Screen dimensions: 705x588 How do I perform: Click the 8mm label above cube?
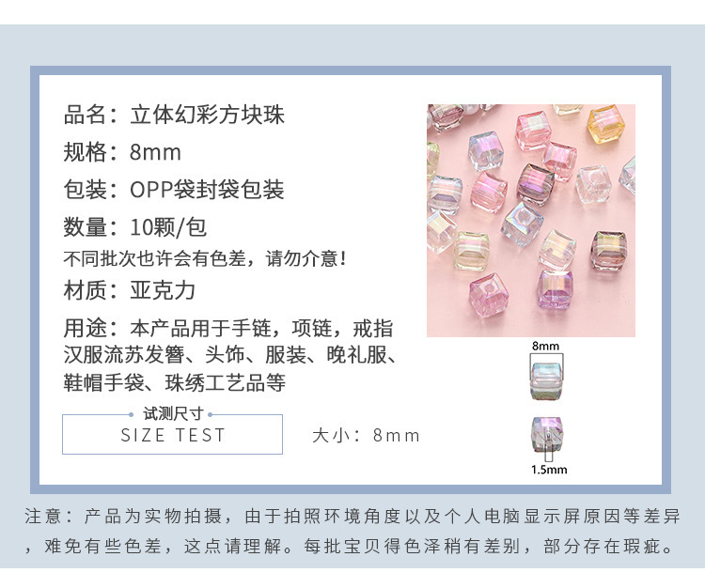(545, 346)
